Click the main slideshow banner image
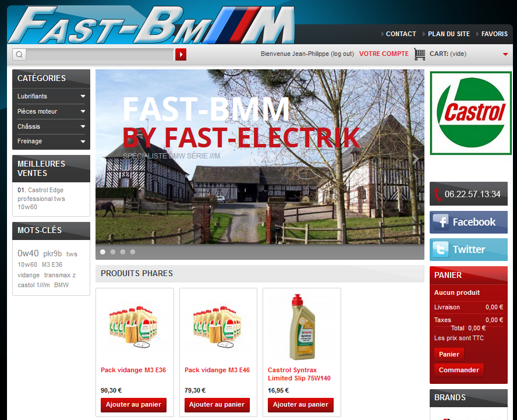The width and height of the screenshot is (517, 420). 260,157
